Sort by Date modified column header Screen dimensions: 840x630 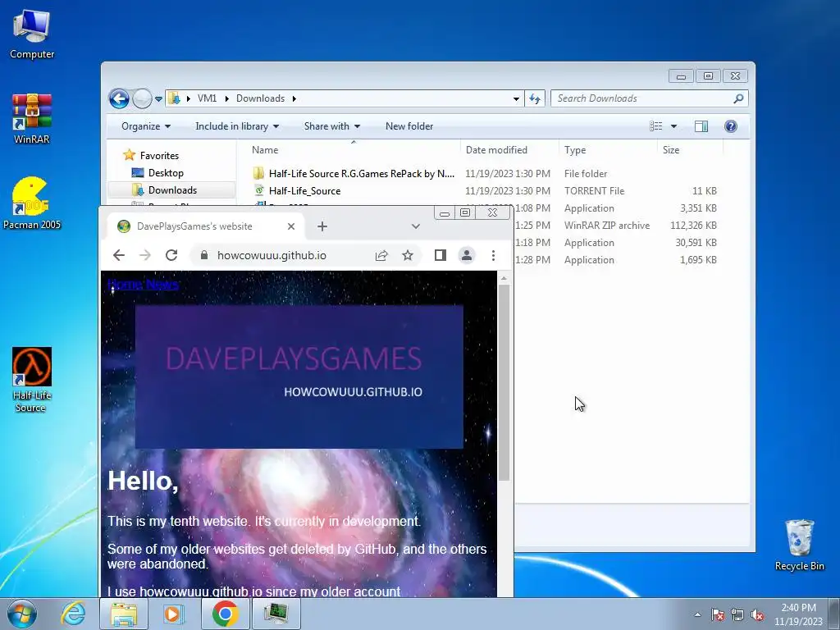coord(509,150)
